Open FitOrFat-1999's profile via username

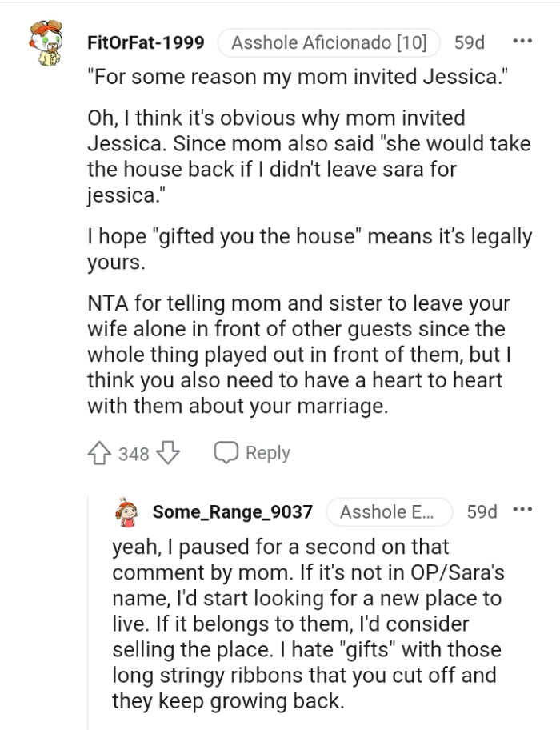tap(145, 44)
